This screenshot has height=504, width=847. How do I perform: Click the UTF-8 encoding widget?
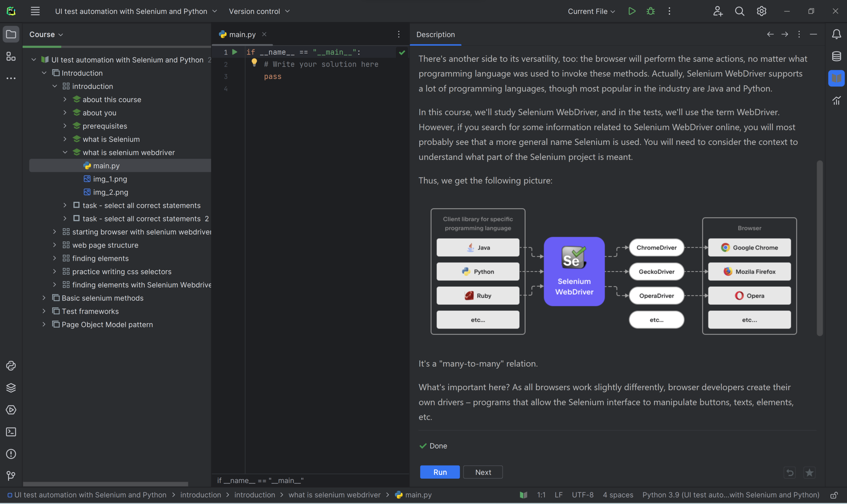coord(582,495)
